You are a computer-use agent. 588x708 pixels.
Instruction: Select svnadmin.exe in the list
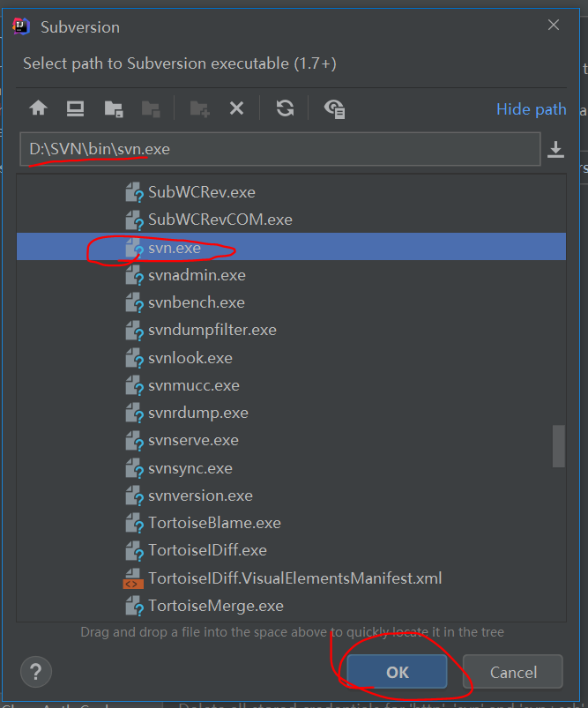291,275
